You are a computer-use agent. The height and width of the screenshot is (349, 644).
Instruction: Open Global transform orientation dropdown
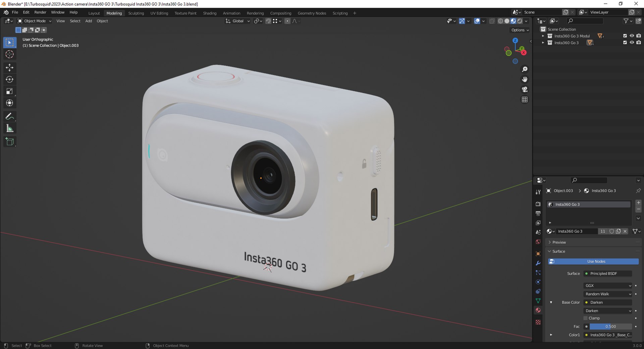(x=237, y=21)
